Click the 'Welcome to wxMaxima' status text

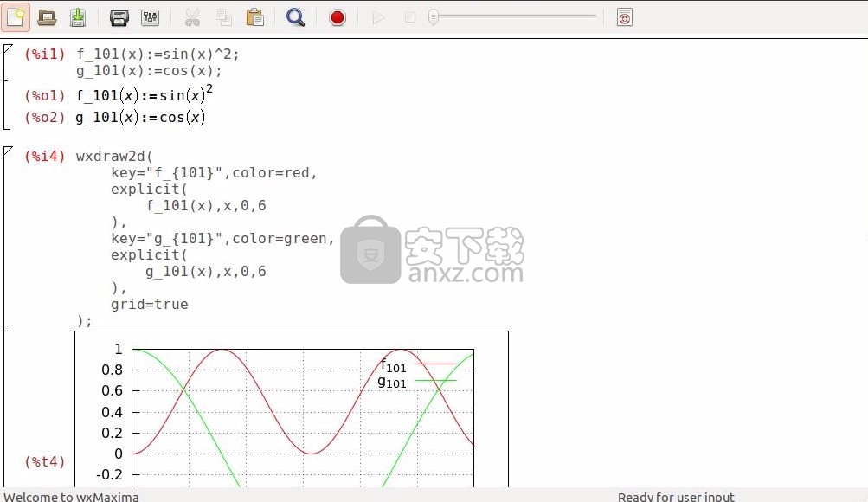72,497
